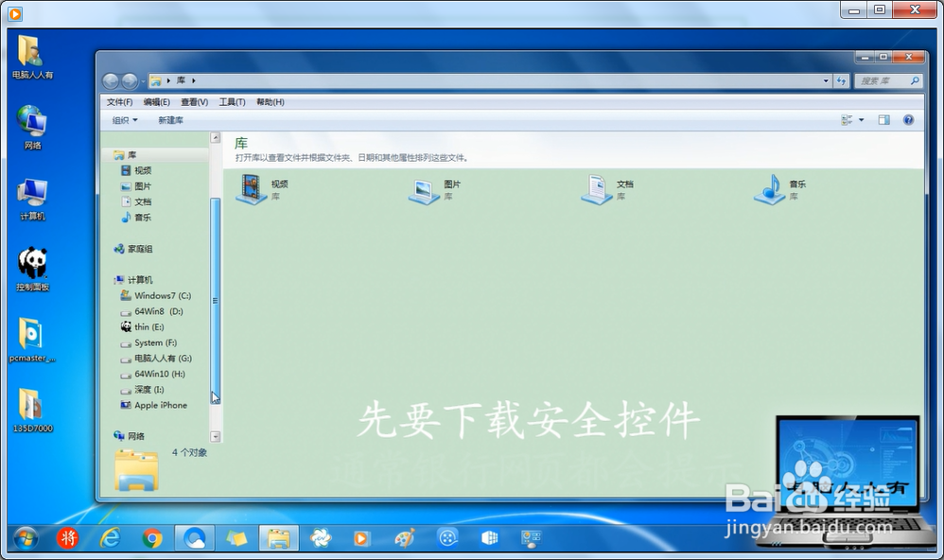944x560 pixels.
Task: Open the recent pages dropdown beside the forward button
Action: click(143, 80)
